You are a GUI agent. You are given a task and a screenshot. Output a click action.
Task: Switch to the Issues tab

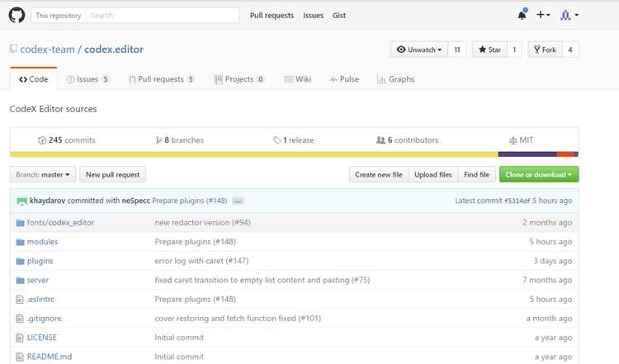point(87,79)
